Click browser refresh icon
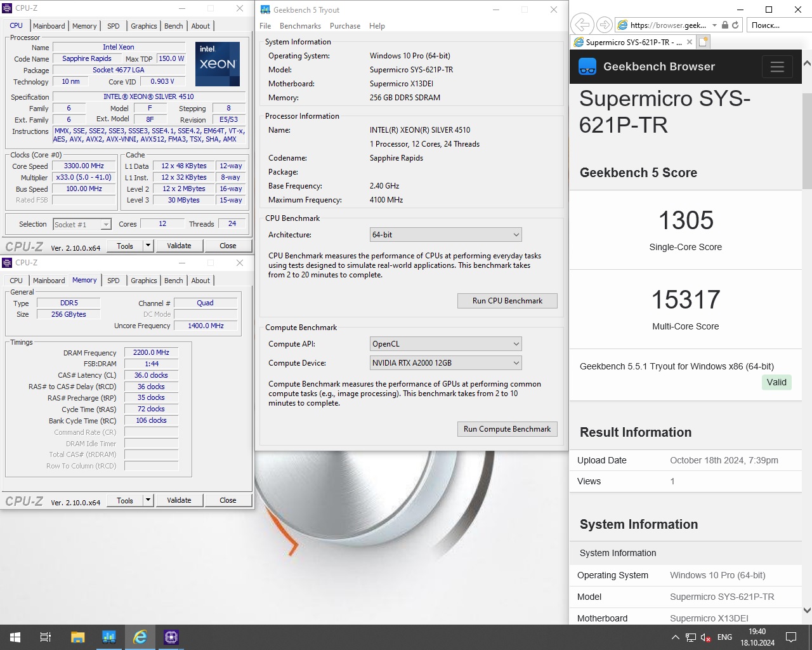Image resolution: width=812 pixels, height=650 pixels. coord(735,25)
